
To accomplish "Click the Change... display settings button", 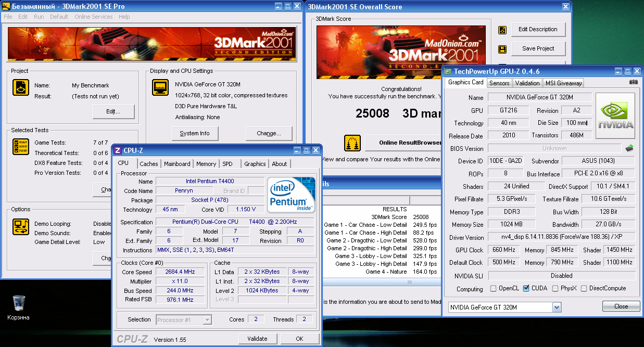I will click(x=269, y=134).
